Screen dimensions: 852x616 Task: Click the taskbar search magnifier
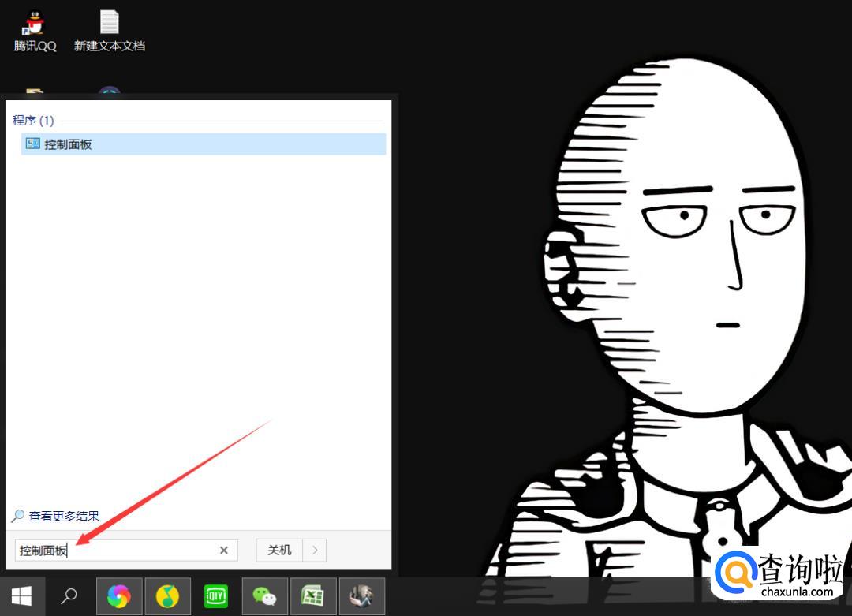click(x=69, y=596)
